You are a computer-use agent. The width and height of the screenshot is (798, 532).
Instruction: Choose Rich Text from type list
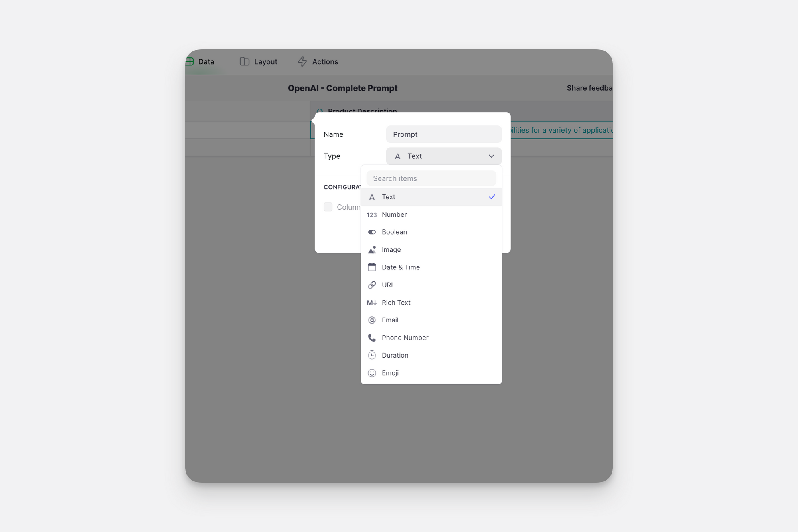(396, 303)
